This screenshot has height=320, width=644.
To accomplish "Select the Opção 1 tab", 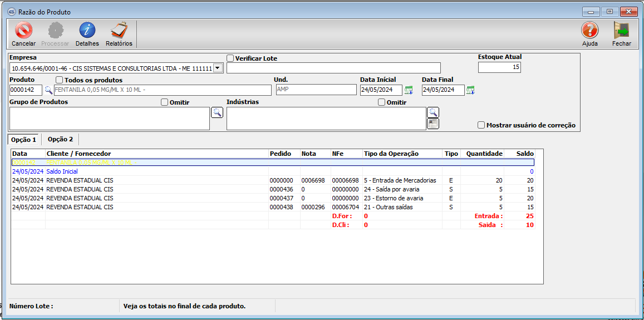I will pyautogui.click(x=24, y=139).
